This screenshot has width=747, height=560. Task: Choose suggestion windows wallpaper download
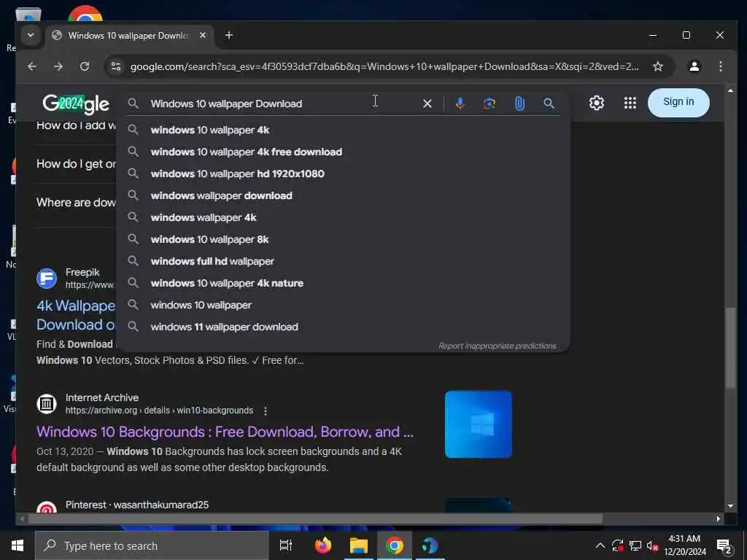pos(343,195)
